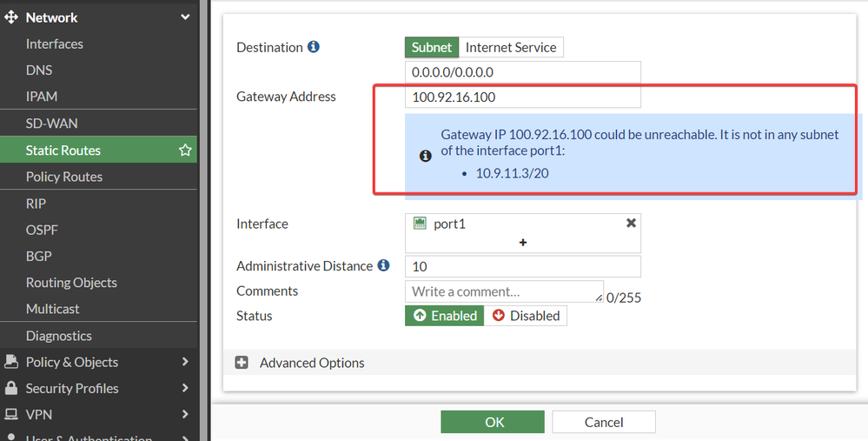This screenshot has width=868, height=441.
Task: Select Subnet destination type
Action: pyautogui.click(x=432, y=47)
